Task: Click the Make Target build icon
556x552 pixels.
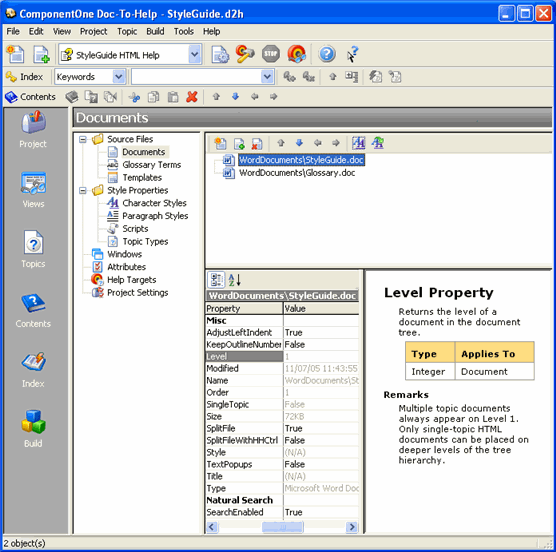Action: point(245,54)
